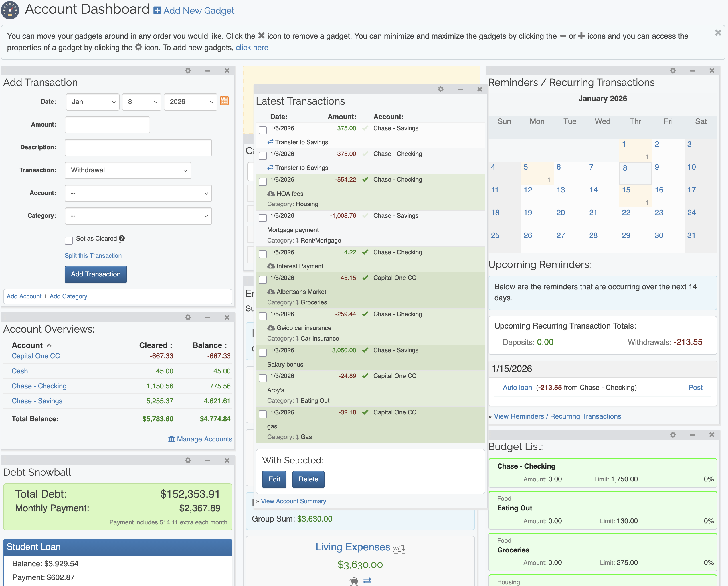The image size is (728, 586).
Task: Open the date picker calendar icon
Action: point(224,101)
